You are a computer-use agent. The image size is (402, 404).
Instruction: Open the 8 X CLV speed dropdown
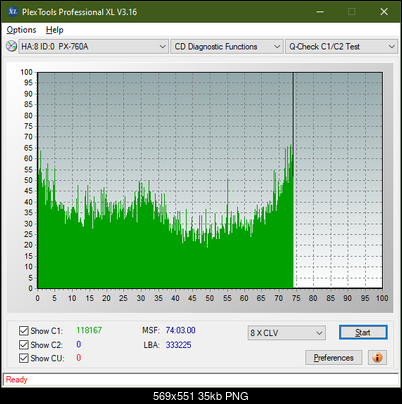click(287, 333)
